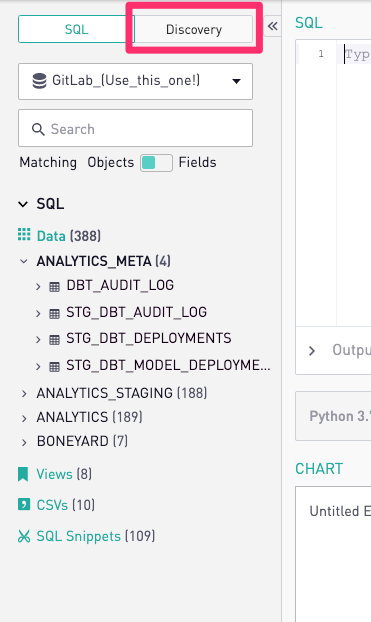Toggle Matching between Objects and Fields
This screenshot has width=371, height=622.
coord(156,163)
